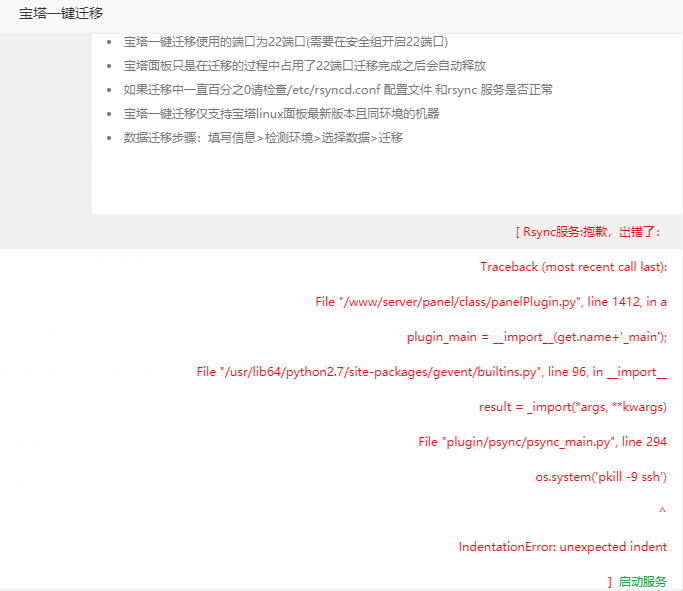Click the Traceback (most recent call last) line
The height and width of the screenshot is (591, 683).
click(573, 267)
